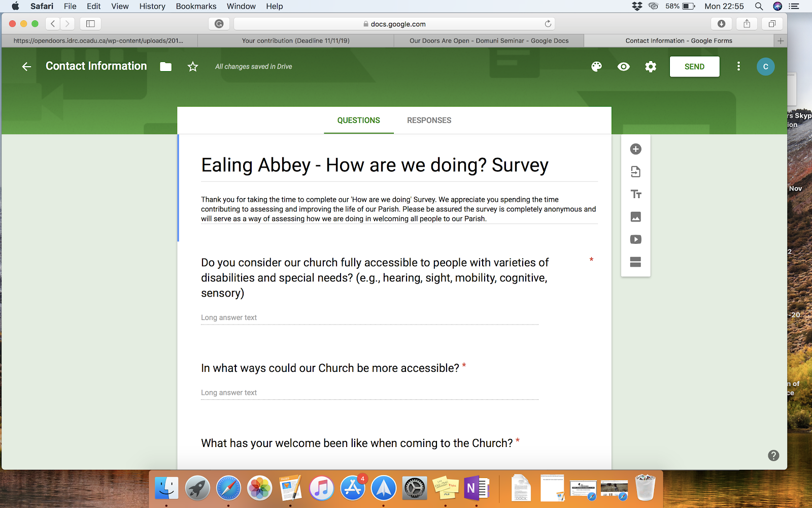This screenshot has height=508, width=812.
Task: Select the question about church accessibility for disabilities
Action: 375,278
